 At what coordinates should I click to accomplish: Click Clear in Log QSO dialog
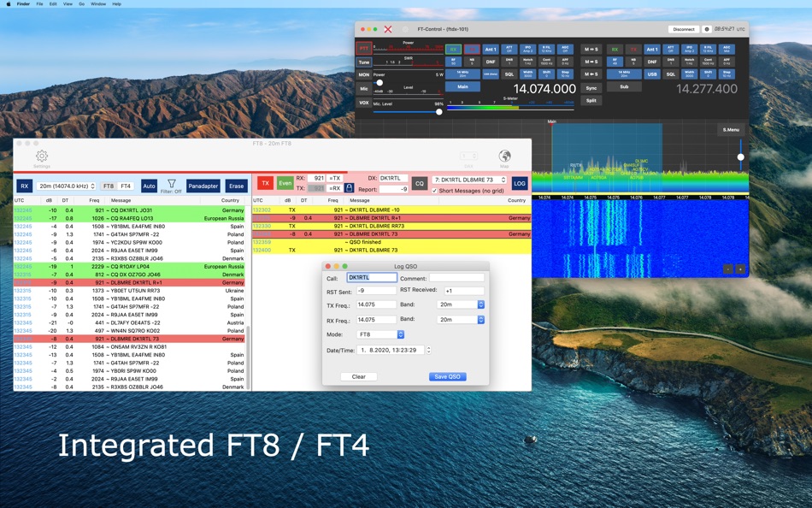click(x=359, y=377)
